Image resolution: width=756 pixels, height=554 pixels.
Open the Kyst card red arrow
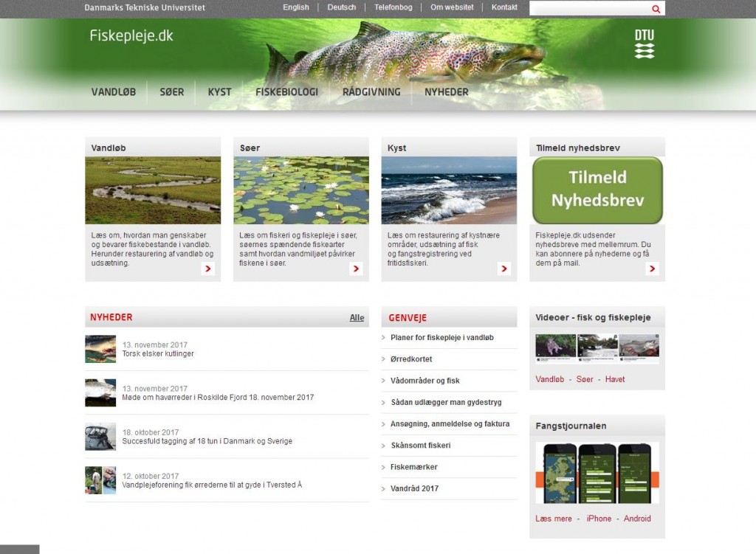pos(504,269)
